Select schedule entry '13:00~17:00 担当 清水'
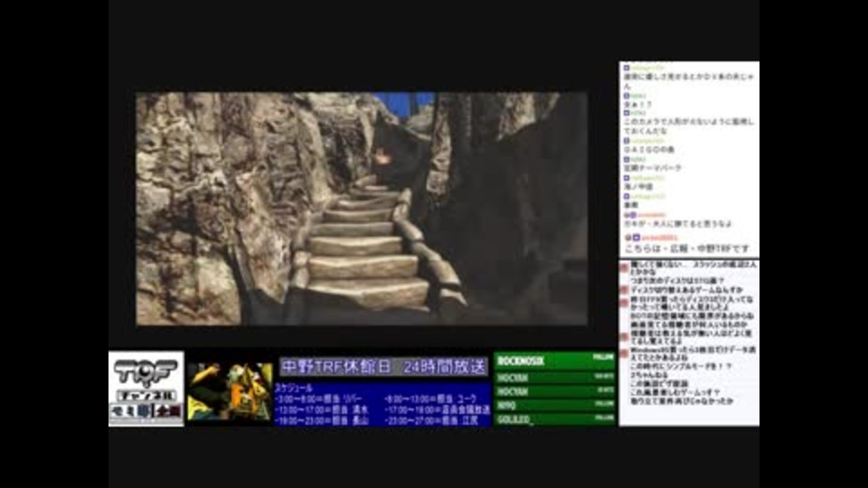The width and height of the screenshot is (868, 488). point(322,410)
